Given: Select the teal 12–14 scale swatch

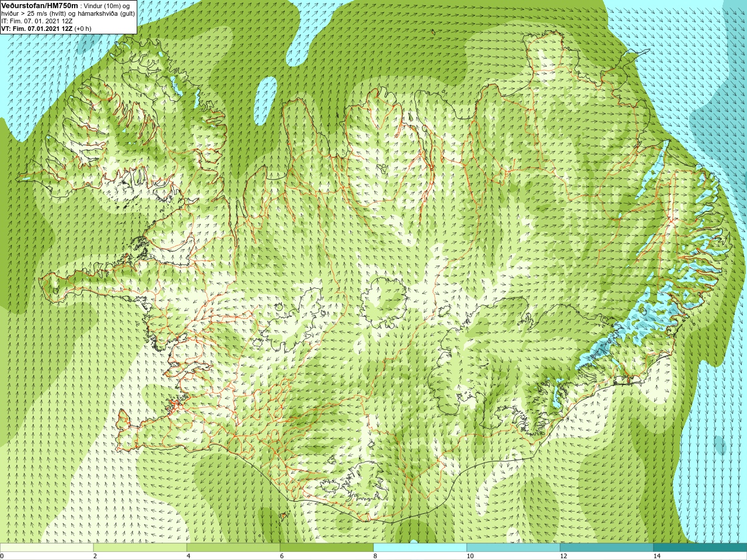Looking at the screenshot, I should coord(607,548).
